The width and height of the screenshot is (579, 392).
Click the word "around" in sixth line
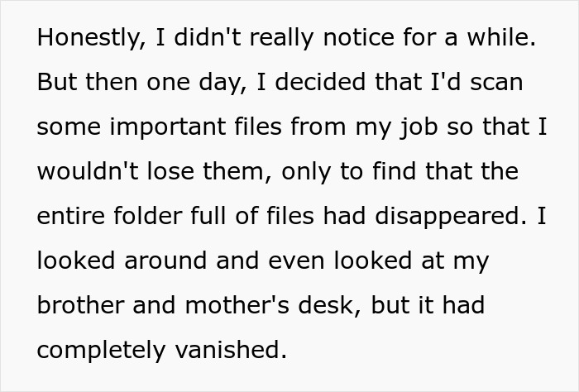165,261
